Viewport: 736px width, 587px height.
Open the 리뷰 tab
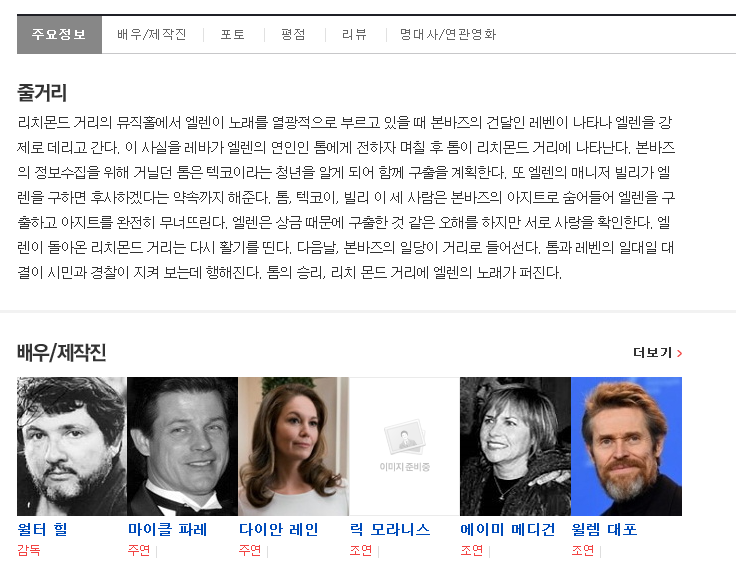tap(355, 35)
